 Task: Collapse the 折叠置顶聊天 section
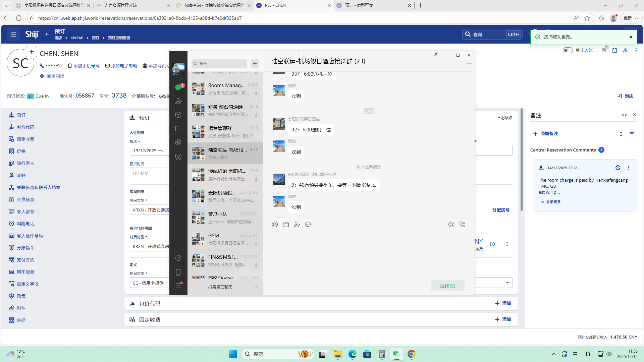[x=256, y=287]
